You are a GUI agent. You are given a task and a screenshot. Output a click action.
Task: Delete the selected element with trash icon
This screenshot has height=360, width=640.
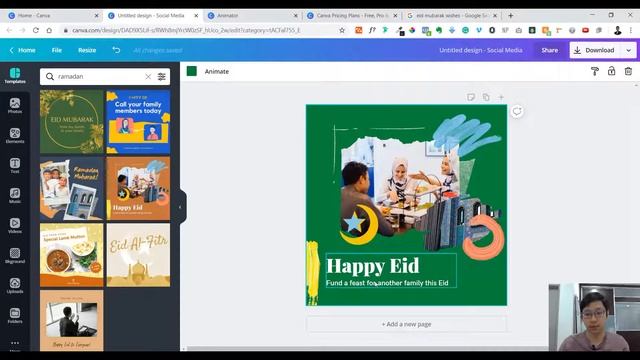[x=628, y=71]
